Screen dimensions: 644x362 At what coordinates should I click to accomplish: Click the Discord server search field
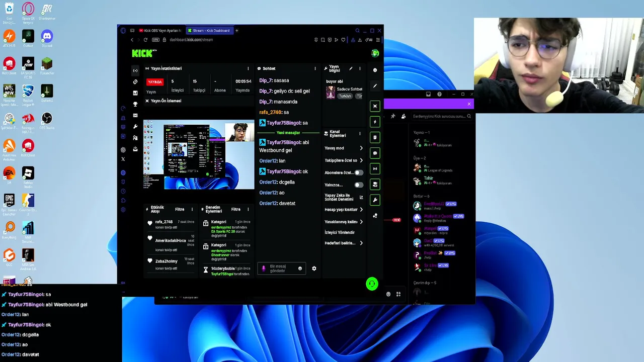click(x=442, y=116)
